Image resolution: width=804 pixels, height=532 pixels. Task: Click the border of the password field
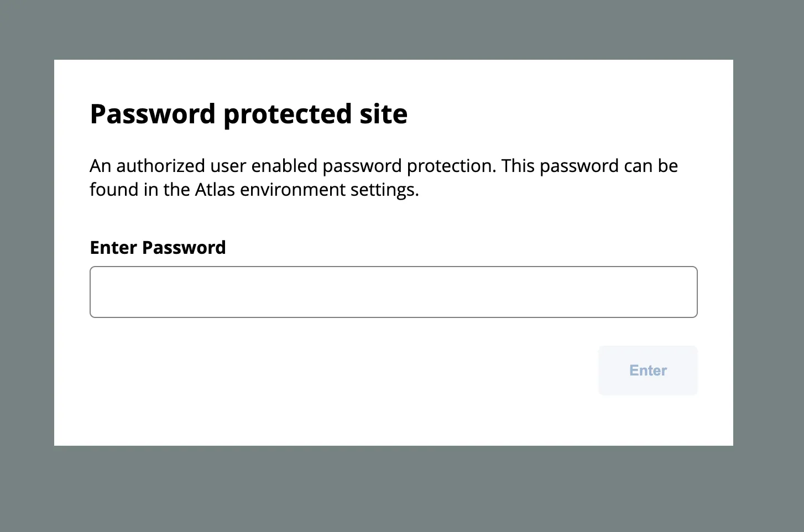(393, 267)
